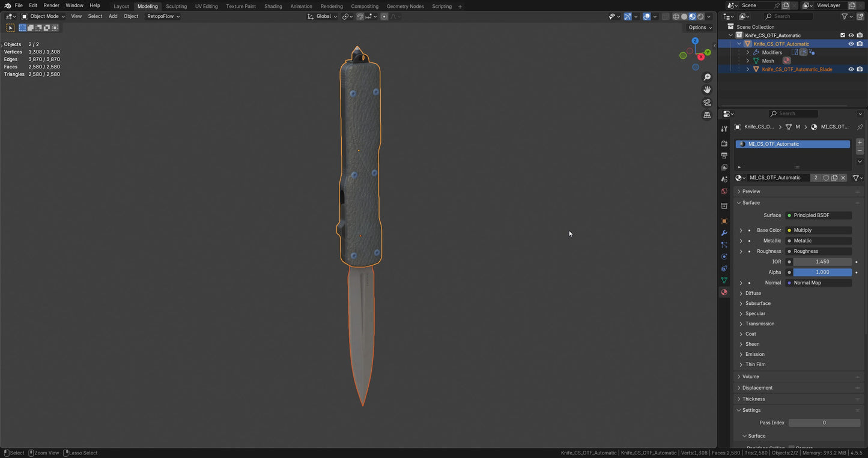Collapse the Knife_CS_OTF_Automatic collection
The height and width of the screenshot is (458, 868).
click(x=731, y=35)
